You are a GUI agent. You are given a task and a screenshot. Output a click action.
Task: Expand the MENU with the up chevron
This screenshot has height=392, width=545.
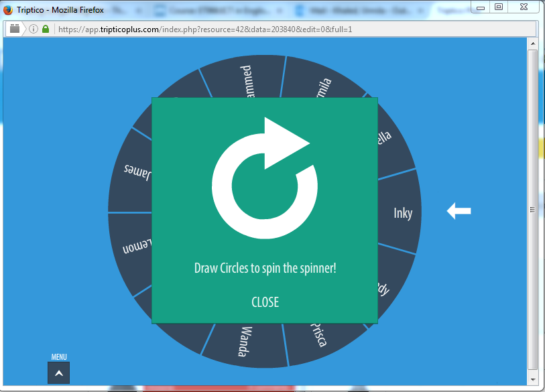click(58, 373)
